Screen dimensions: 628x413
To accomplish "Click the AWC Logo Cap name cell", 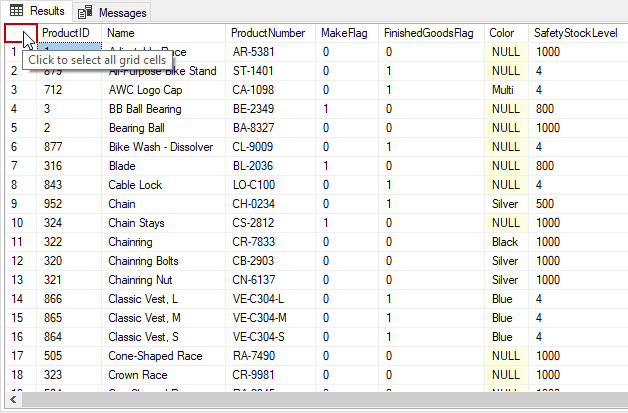I will pyautogui.click(x=164, y=90).
